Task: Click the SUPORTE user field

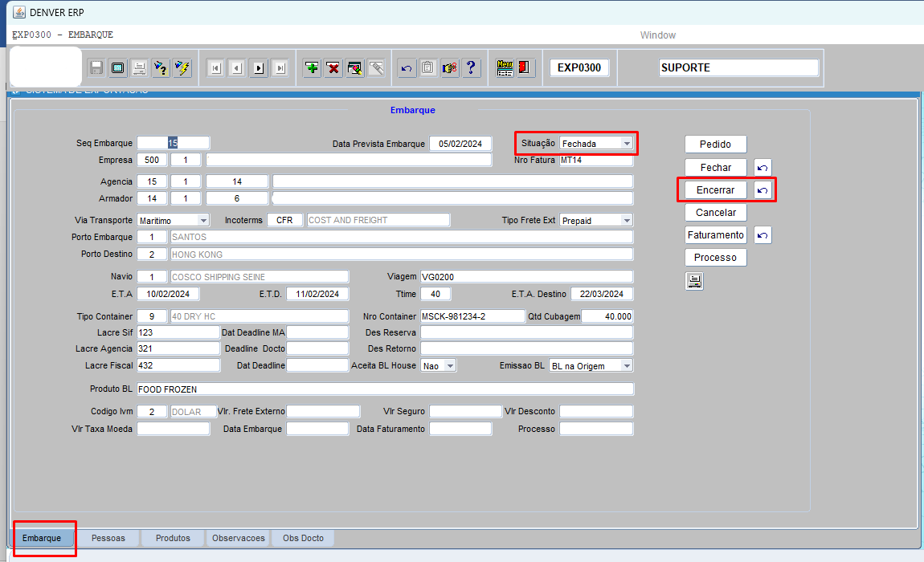Action: 739,67
